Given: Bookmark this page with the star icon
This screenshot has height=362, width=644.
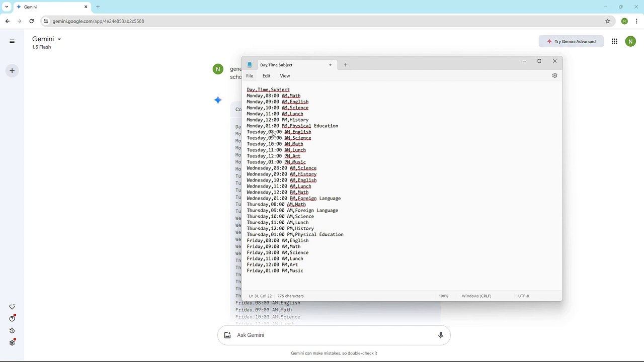Looking at the screenshot, I should point(608,21).
